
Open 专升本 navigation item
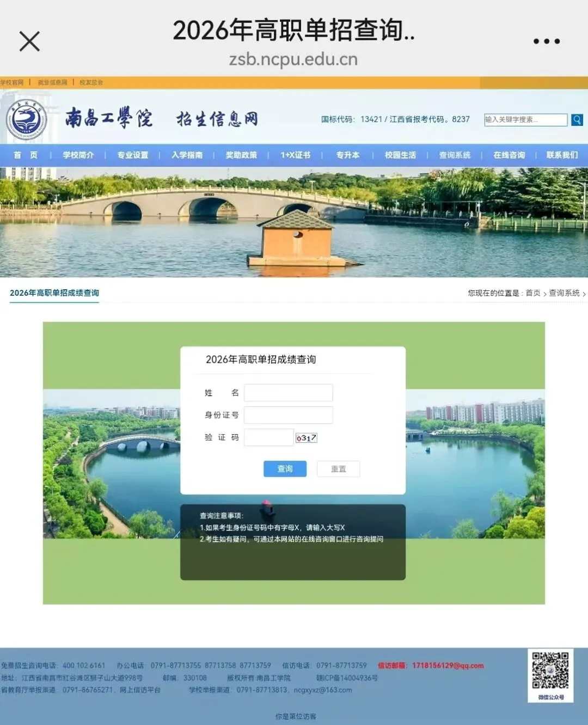point(348,155)
